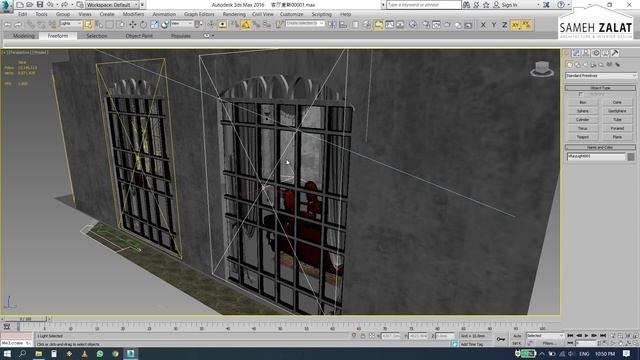The width and height of the screenshot is (640, 360).
Task: Click the Align tool icon
Action: [x=343, y=25]
